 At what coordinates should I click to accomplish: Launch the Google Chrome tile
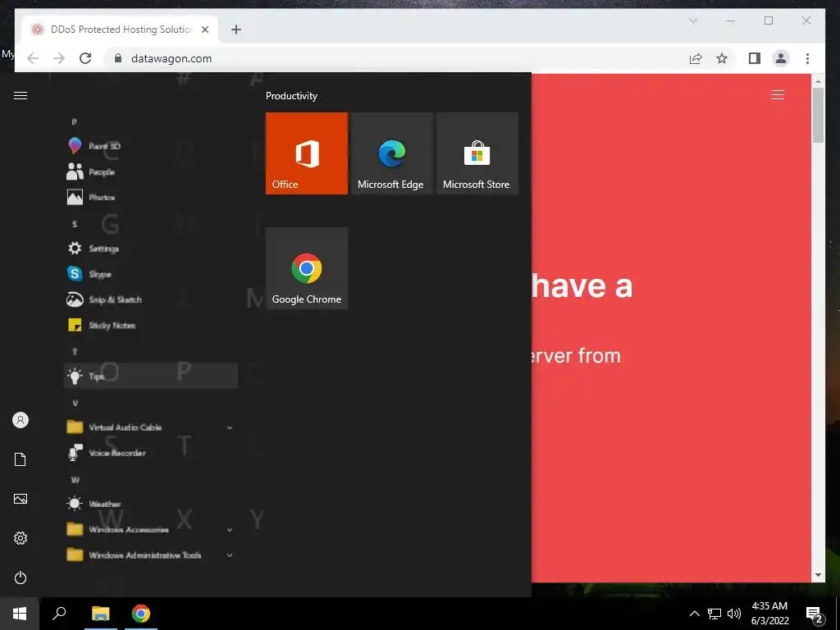click(x=307, y=268)
